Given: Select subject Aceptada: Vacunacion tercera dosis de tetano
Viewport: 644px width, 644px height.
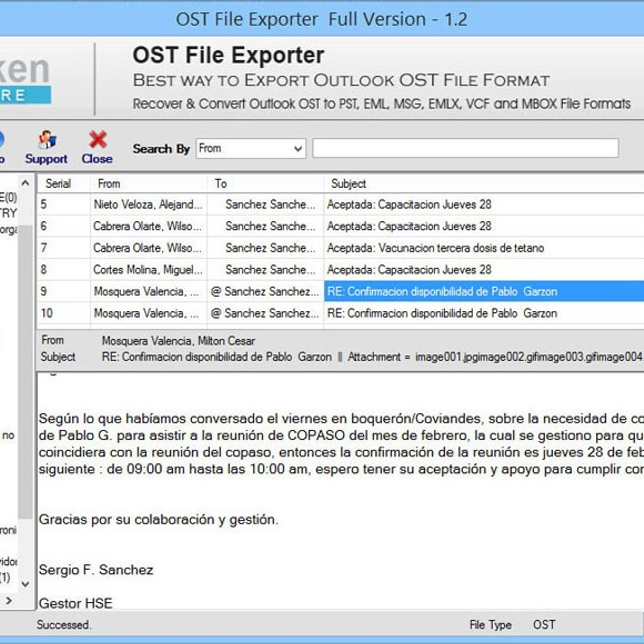Looking at the screenshot, I should tap(436, 248).
